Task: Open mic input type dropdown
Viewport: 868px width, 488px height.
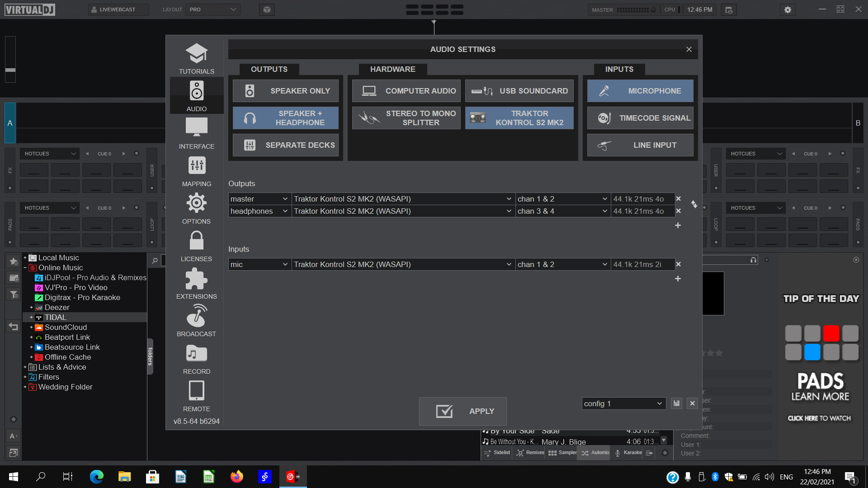Action: coord(259,264)
